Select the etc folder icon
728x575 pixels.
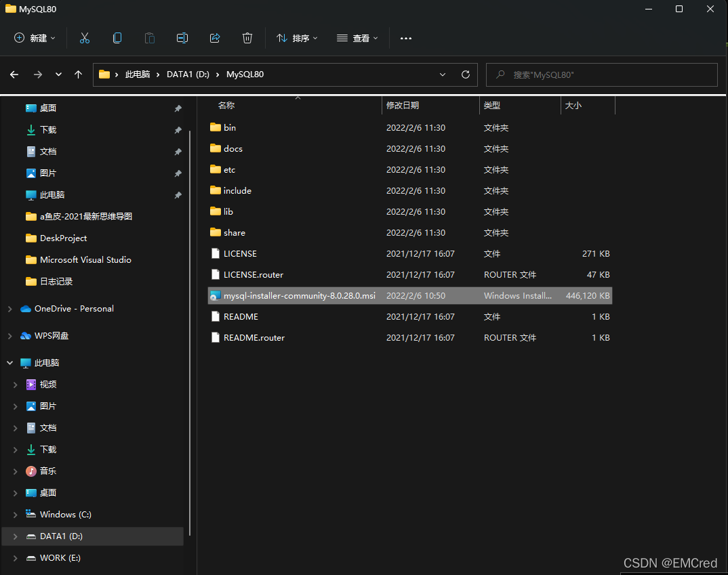[x=215, y=169]
